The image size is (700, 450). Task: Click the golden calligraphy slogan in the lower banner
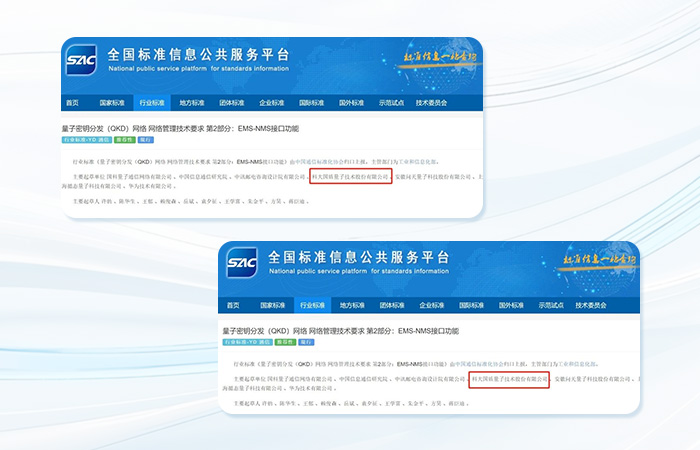(x=600, y=259)
